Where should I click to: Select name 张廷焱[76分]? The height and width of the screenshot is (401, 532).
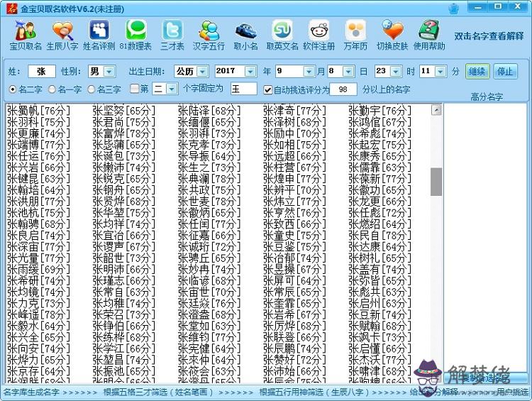coord(209,303)
